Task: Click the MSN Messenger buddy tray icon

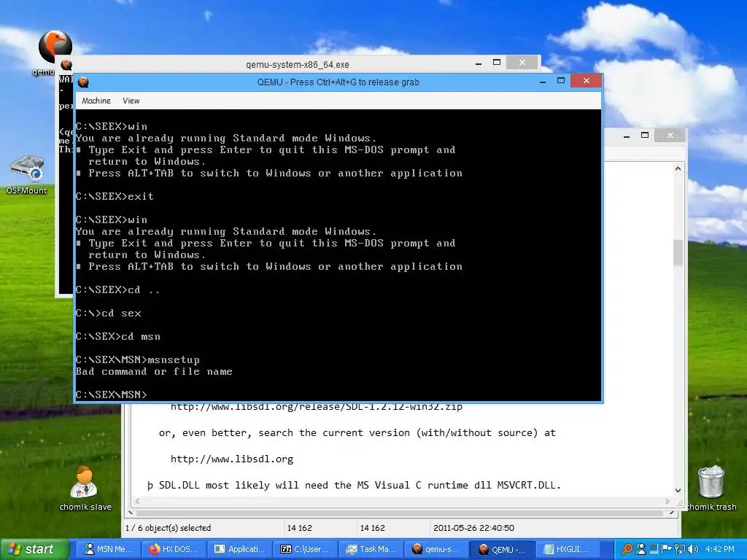Action: coord(641,549)
